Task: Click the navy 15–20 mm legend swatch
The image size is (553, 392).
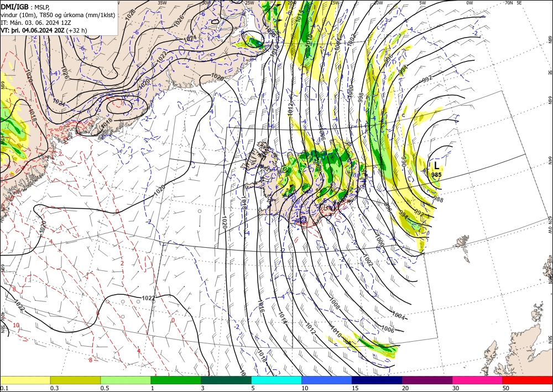Action: pyautogui.click(x=377, y=380)
